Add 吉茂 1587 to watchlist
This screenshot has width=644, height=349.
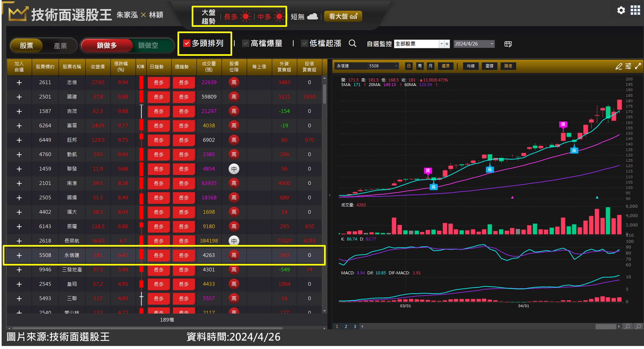[x=19, y=111]
